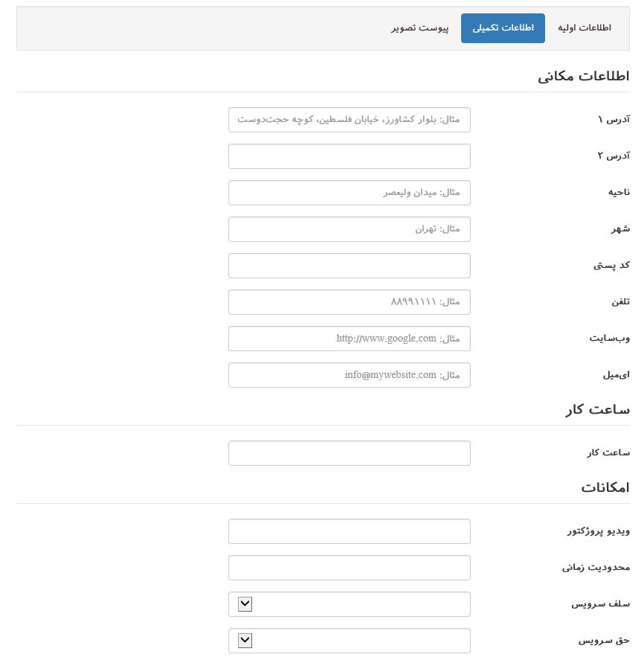Focus the ویدیو پروژکتور input field
Screen dimensions: 644x663
pyautogui.click(x=350, y=531)
